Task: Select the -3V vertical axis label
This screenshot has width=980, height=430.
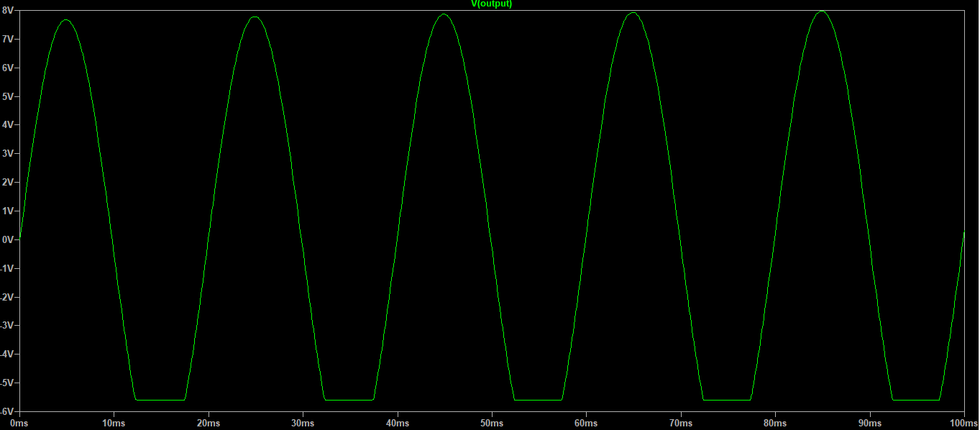Action: coord(7,326)
